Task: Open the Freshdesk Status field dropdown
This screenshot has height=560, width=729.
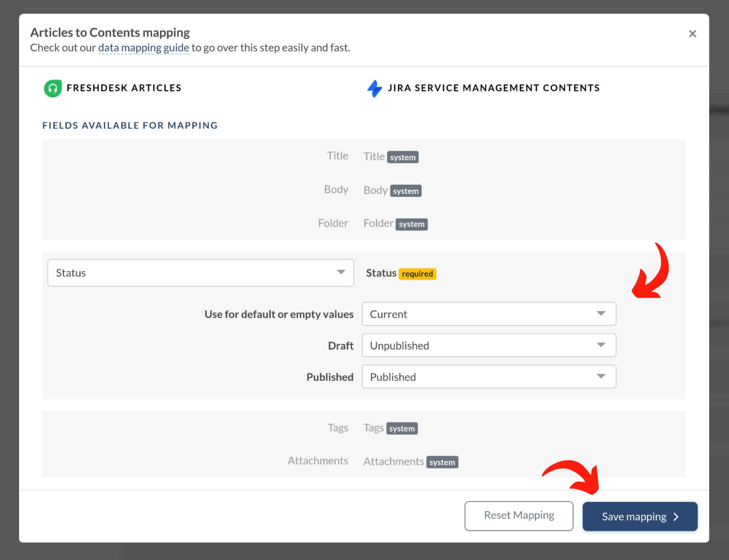Action: 200,273
